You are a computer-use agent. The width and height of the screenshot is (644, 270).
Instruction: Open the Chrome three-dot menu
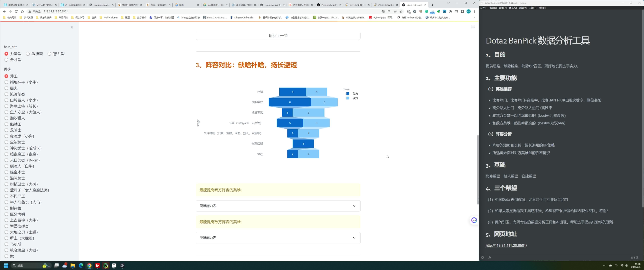click(475, 11)
